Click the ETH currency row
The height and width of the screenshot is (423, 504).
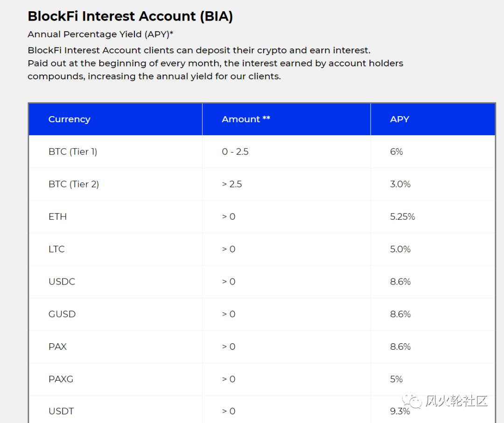click(58, 216)
